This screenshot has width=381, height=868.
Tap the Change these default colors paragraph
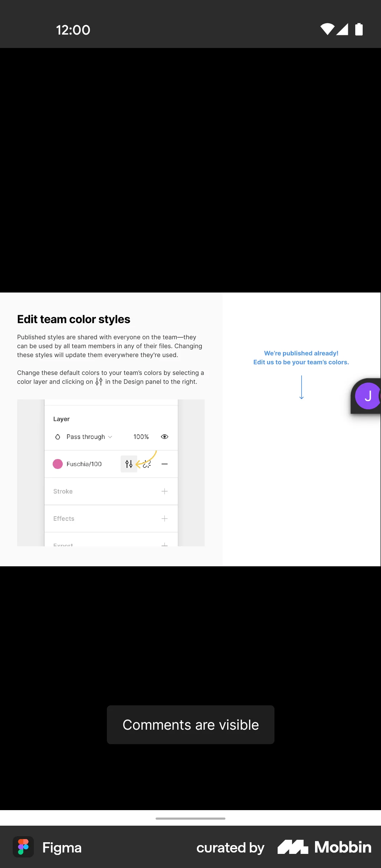[110, 377]
